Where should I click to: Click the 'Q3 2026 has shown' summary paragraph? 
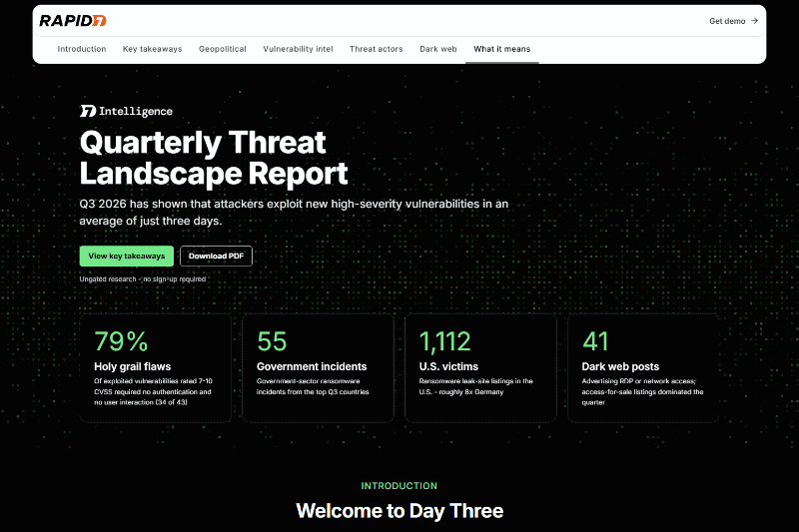coord(294,213)
